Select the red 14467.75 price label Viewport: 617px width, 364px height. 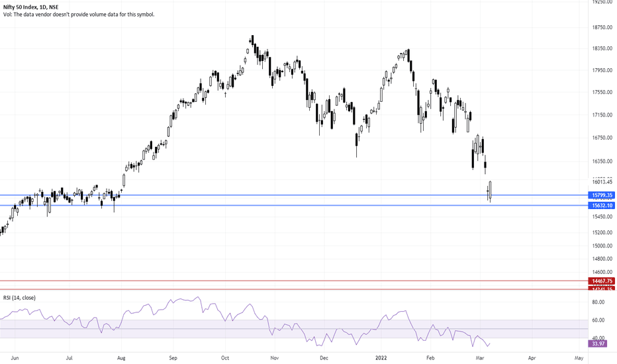[602, 281]
